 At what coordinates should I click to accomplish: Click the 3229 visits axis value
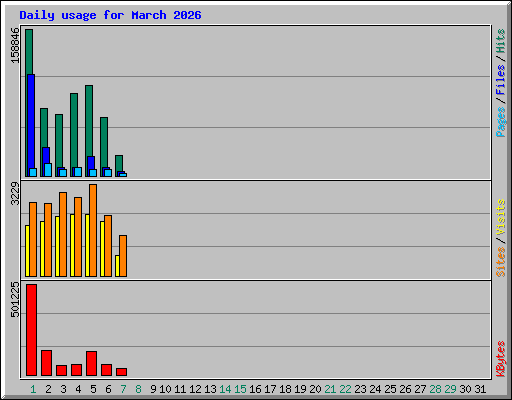click(15, 193)
